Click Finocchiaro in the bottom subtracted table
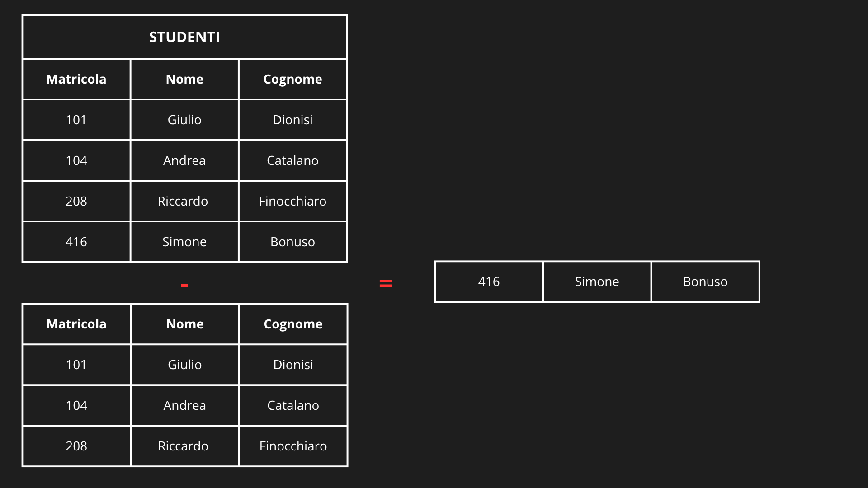Image resolution: width=868 pixels, height=488 pixels. pos(293,446)
